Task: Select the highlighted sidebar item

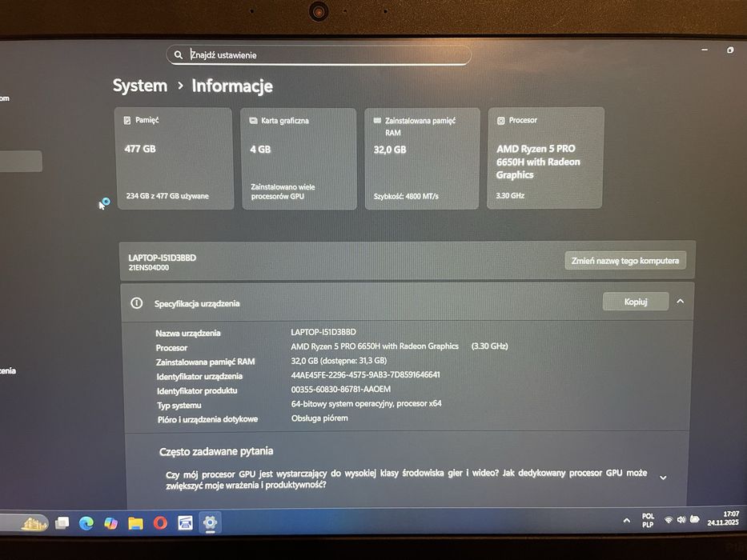Action: (21, 161)
